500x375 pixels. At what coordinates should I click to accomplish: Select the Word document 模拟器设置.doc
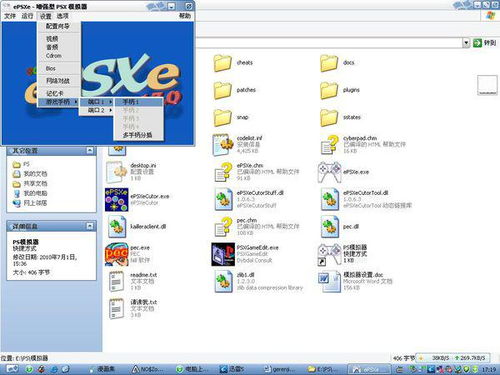click(329, 282)
